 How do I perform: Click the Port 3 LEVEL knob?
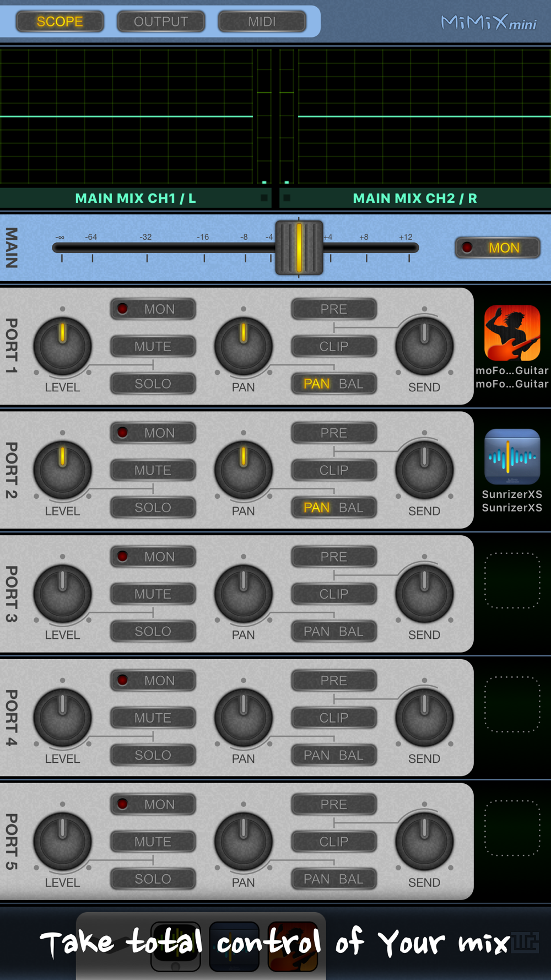(x=62, y=594)
